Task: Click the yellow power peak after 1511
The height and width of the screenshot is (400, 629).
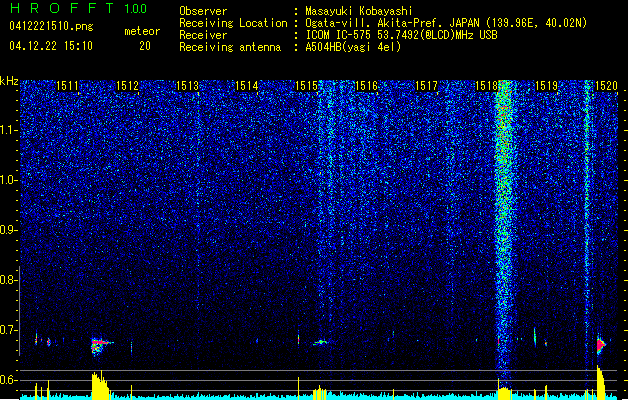Action: tap(100, 385)
